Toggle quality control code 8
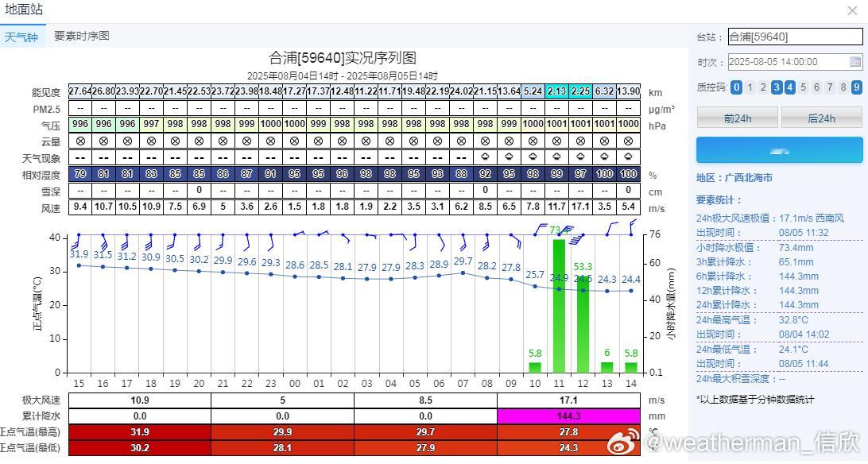868x464 pixels. (x=843, y=87)
